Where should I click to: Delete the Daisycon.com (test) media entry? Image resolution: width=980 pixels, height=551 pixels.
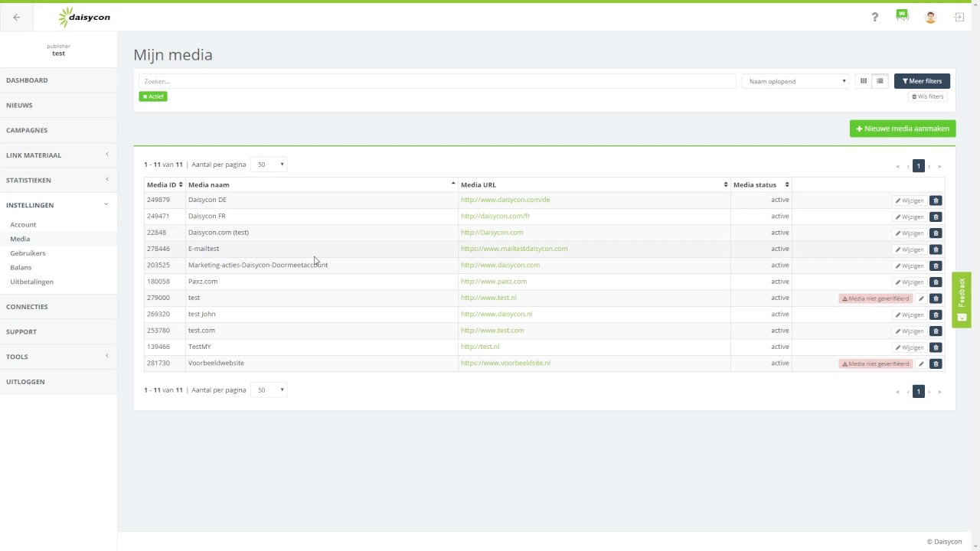936,233
